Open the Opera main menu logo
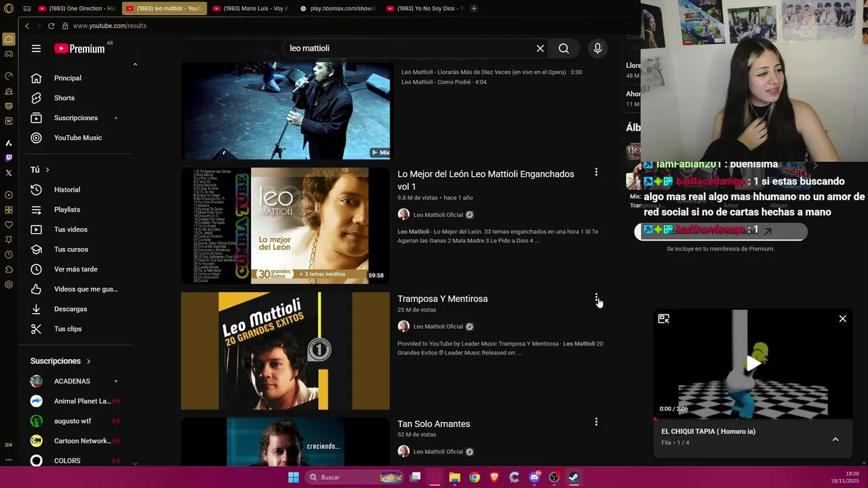Screen dimensions: 868x488 [x=9, y=8]
